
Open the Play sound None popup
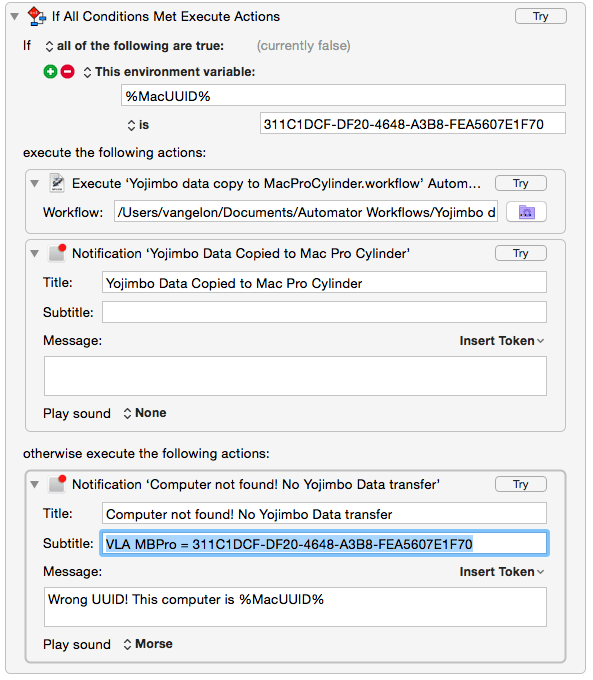tap(145, 413)
